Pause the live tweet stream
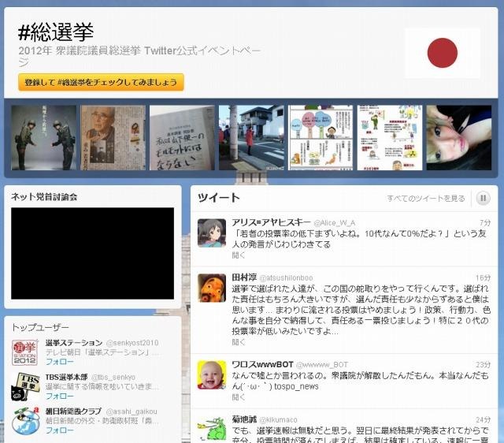Image resolution: width=504 pixels, height=443 pixels. click(484, 199)
